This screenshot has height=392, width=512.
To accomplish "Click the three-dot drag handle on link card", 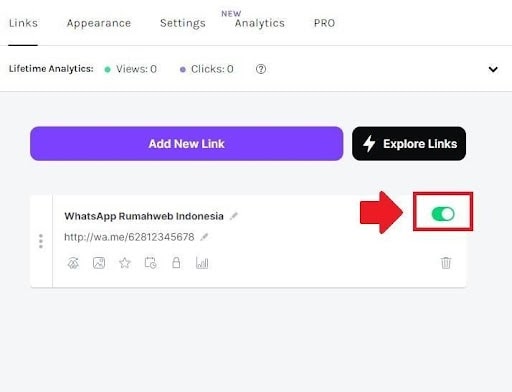I will (41, 241).
